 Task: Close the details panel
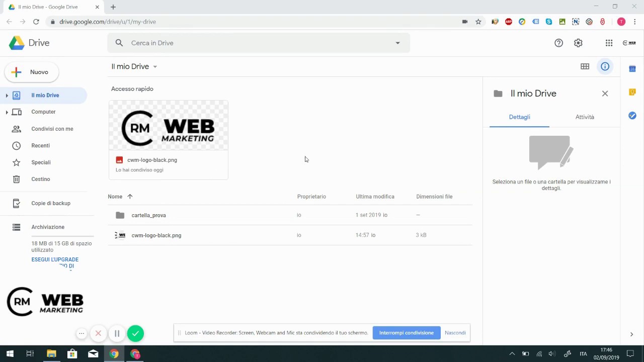coord(605,94)
